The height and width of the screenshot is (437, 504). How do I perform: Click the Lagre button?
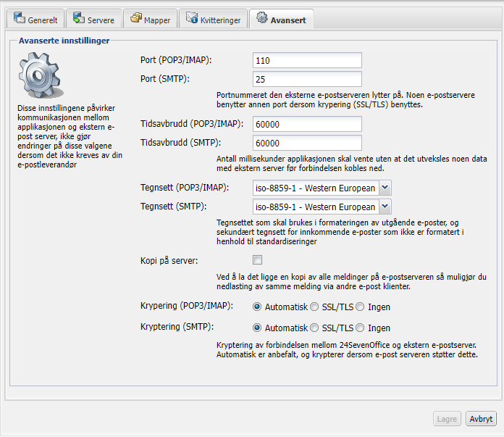point(447,419)
